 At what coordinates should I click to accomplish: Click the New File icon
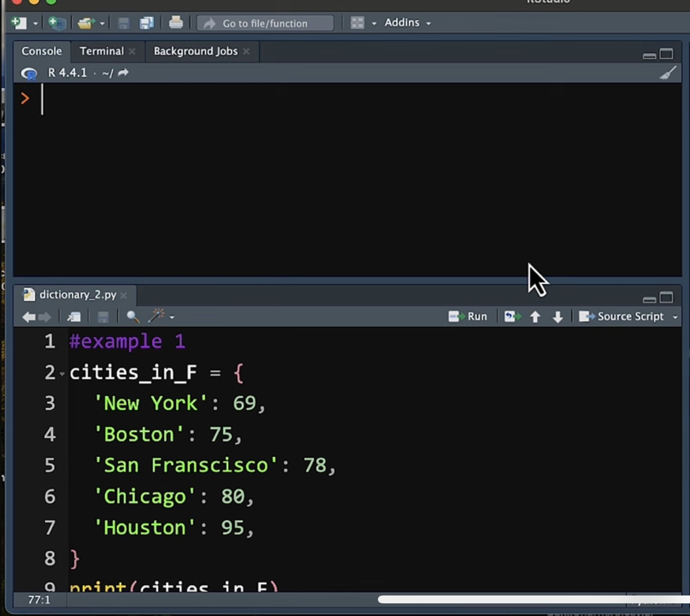coord(19,23)
